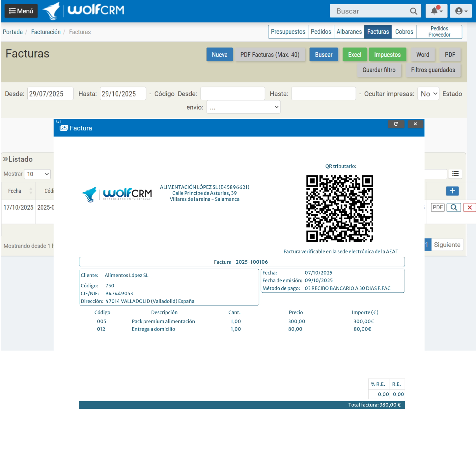This screenshot has height=476, width=476.
Task: Click the WolfCRM logo in header
Action: [x=84, y=11]
